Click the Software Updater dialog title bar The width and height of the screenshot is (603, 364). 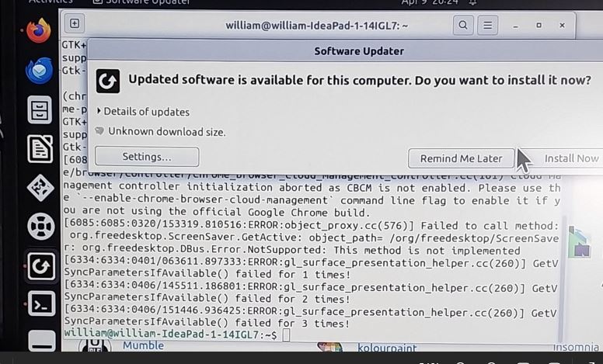(x=359, y=51)
